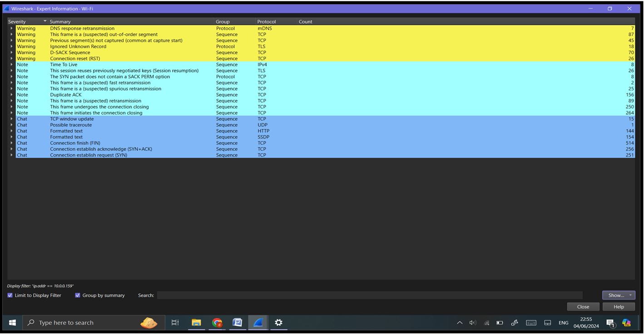Open the notification center

(609, 323)
